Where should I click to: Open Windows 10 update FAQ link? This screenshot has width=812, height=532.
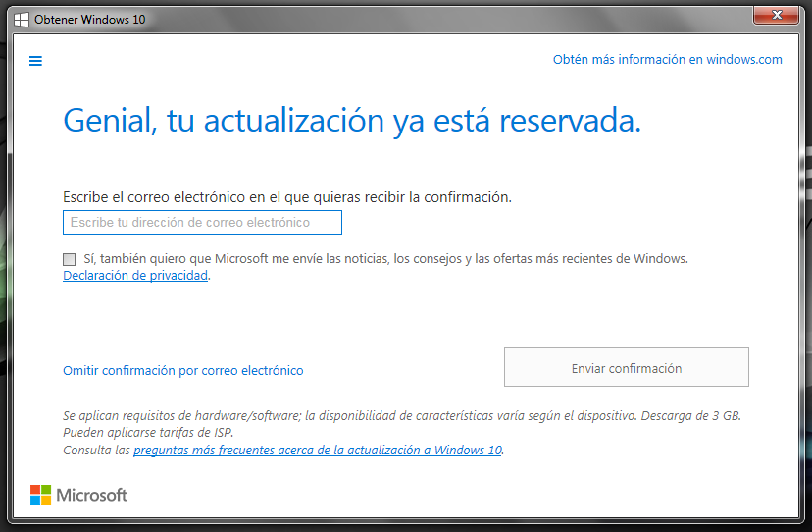[x=318, y=451]
